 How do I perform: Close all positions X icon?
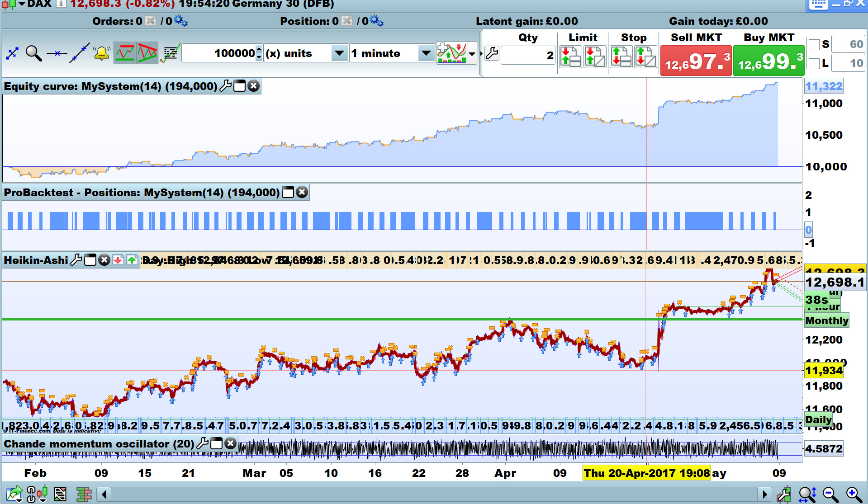point(346,21)
